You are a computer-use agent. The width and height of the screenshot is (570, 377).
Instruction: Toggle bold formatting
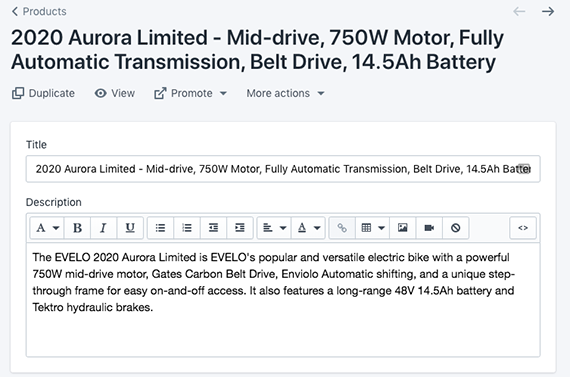coord(77,228)
